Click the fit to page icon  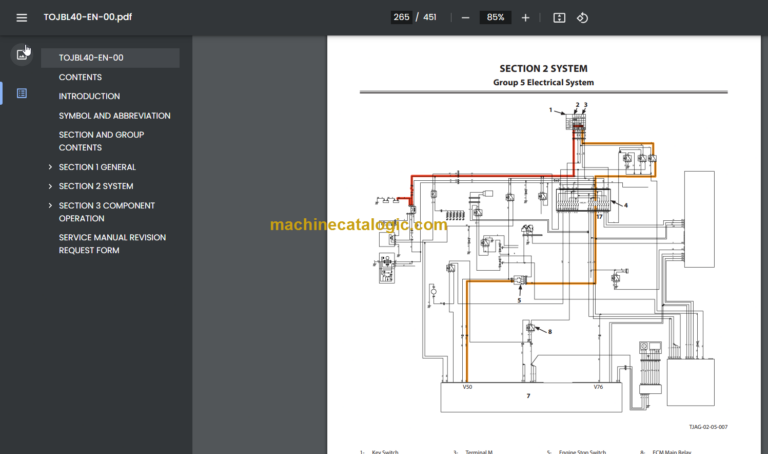pos(559,17)
